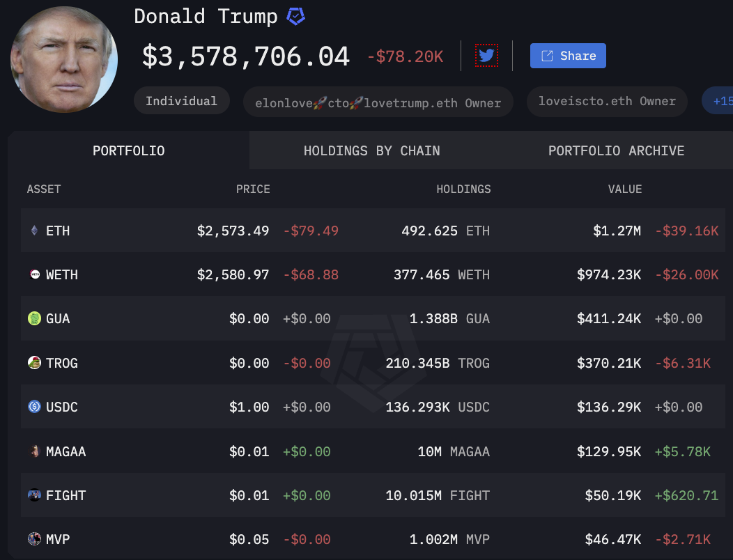Select the Portfolio tab
733x560 pixels.
(x=129, y=150)
